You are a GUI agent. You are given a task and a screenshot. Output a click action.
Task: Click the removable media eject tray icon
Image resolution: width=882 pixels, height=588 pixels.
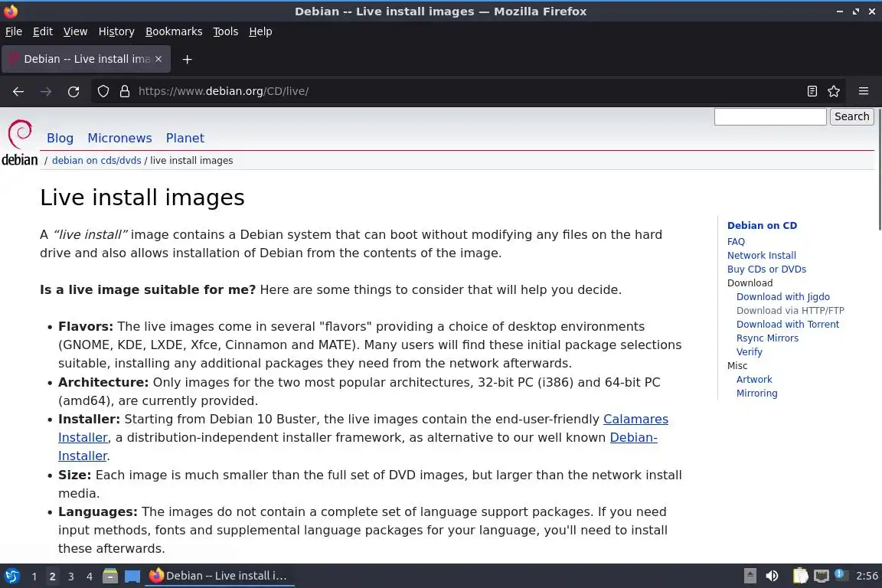point(750,576)
